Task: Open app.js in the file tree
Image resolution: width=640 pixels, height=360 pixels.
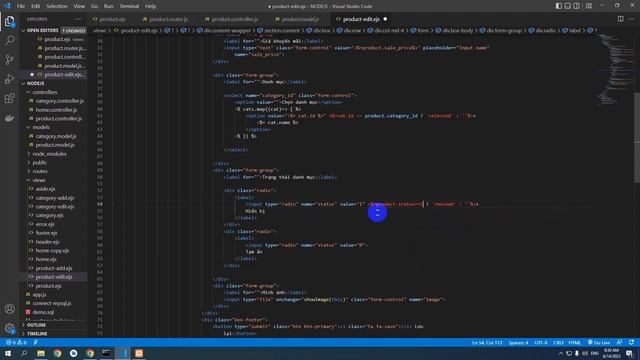Action: click(39, 295)
